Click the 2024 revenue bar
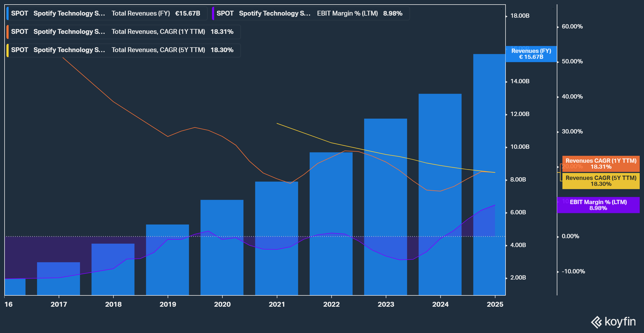644x333 pixels. [x=440, y=194]
